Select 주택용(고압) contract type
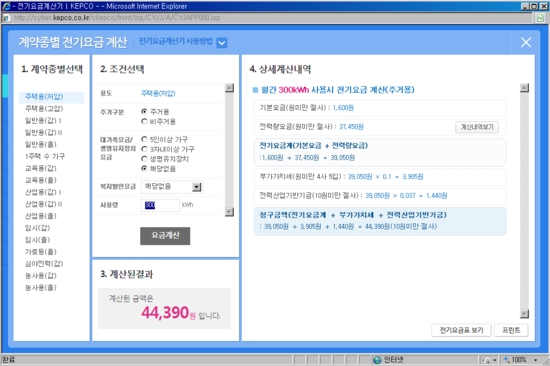Image resolution: width=550 pixels, height=366 pixels. [x=44, y=109]
